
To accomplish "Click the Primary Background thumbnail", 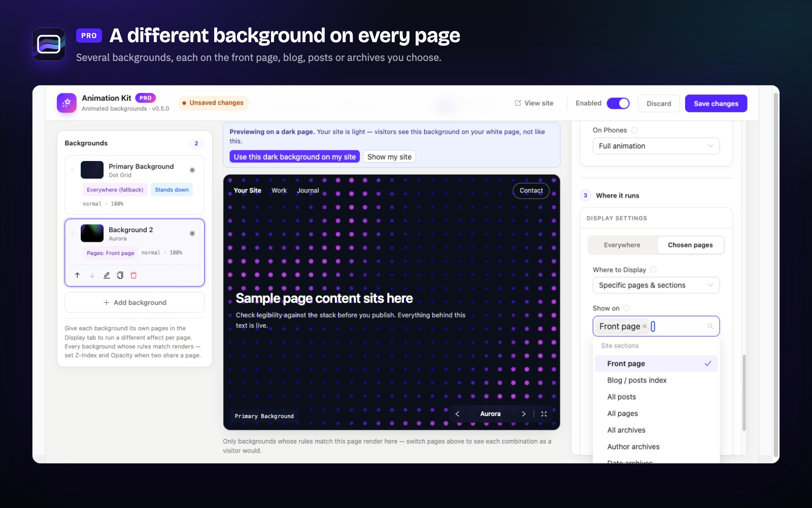I will [x=92, y=170].
